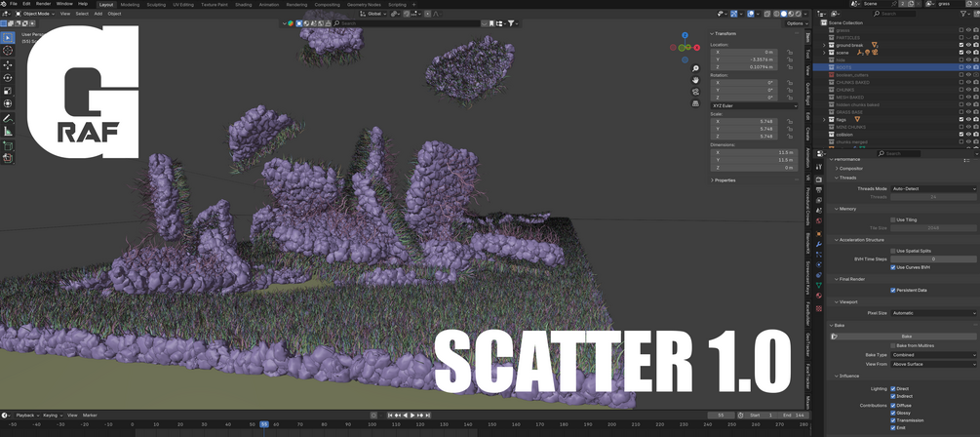Select the Annotate tool
980x437 pixels.
8,118
